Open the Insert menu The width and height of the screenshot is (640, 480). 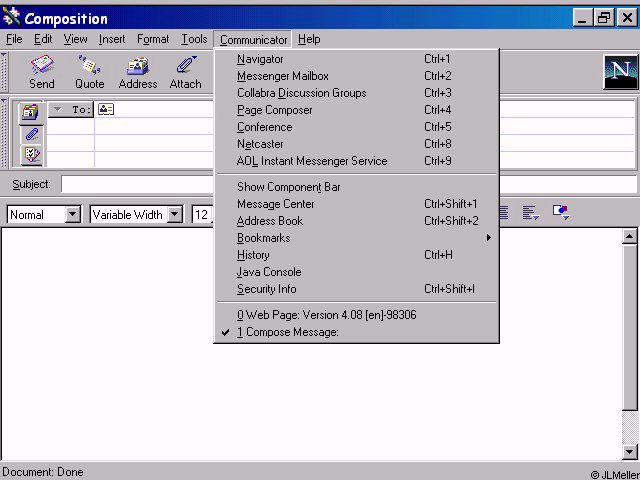112,39
